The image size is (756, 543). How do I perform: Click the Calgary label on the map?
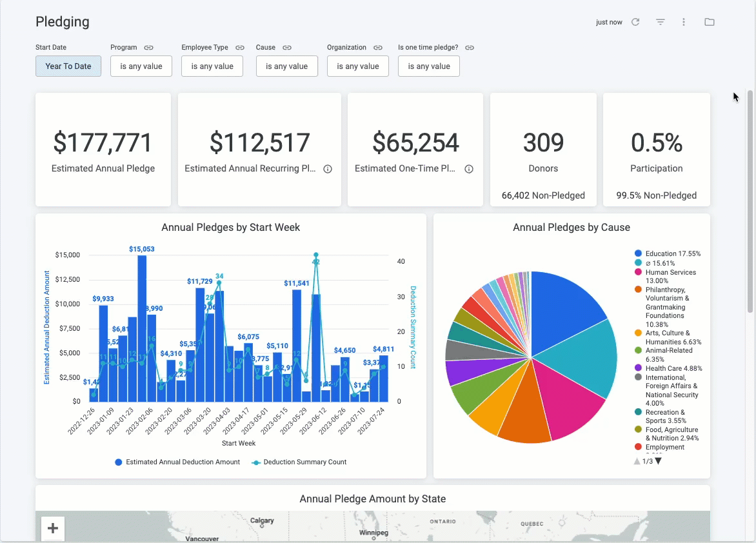pyautogui.click(x=262, y=520)
